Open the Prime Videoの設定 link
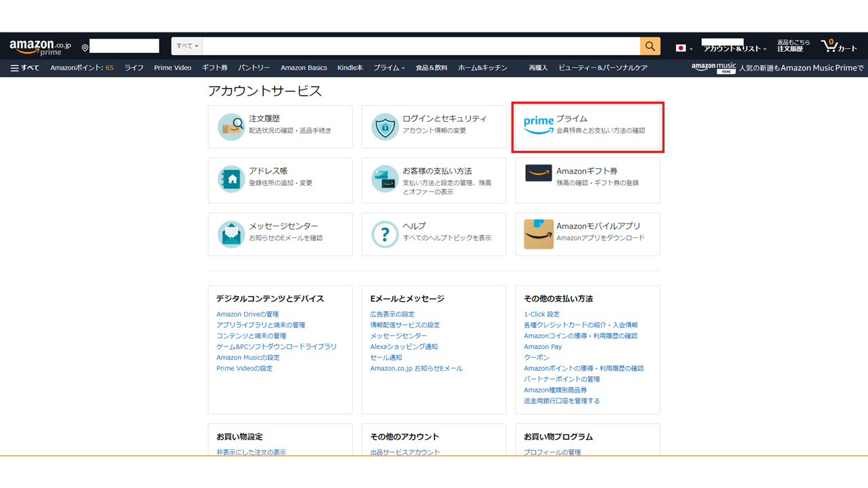This screenshot has height=488, width=868. pos(244,368)
